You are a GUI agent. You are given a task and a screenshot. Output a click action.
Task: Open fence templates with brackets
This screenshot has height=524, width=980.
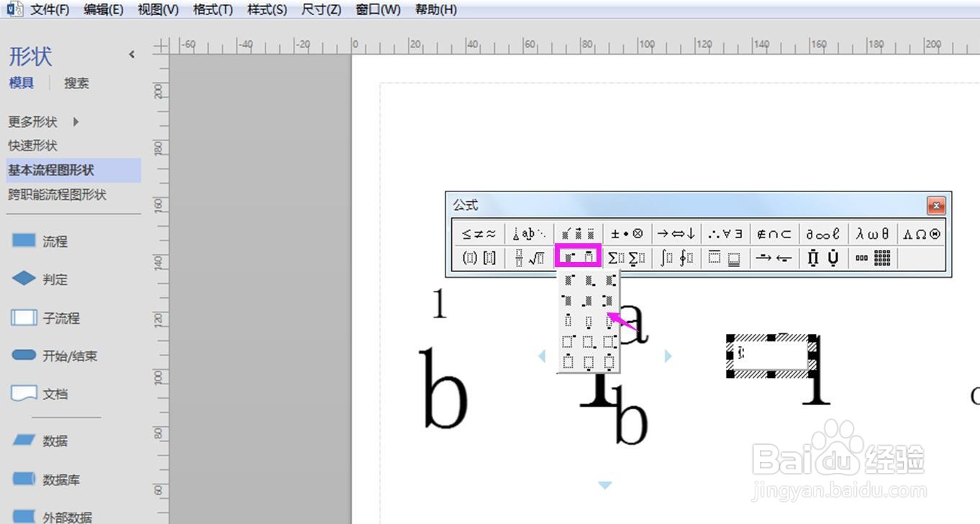pos(479,258)
